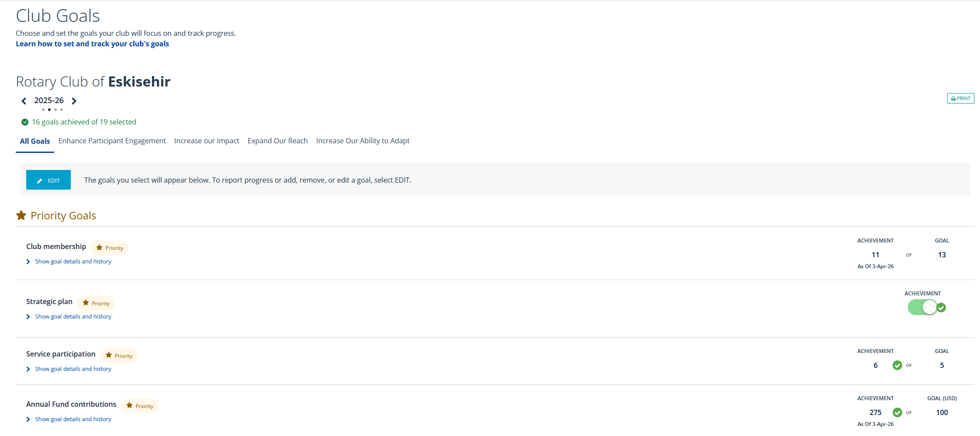Switch to Enhance Participant Engagement tab
The width and height of the screenshot is (980, 436).
pos(112,141)
